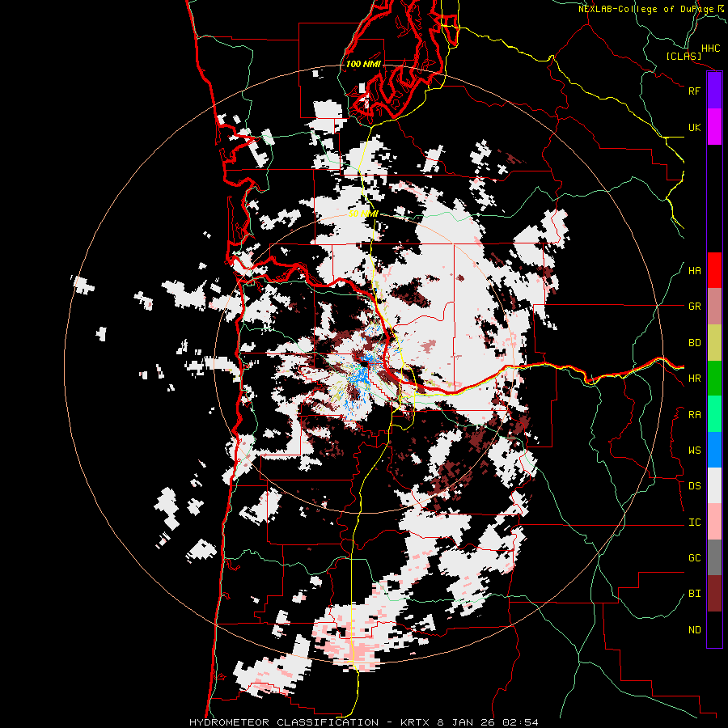Click the HHC product code text
728x728 pixels.
710,49
